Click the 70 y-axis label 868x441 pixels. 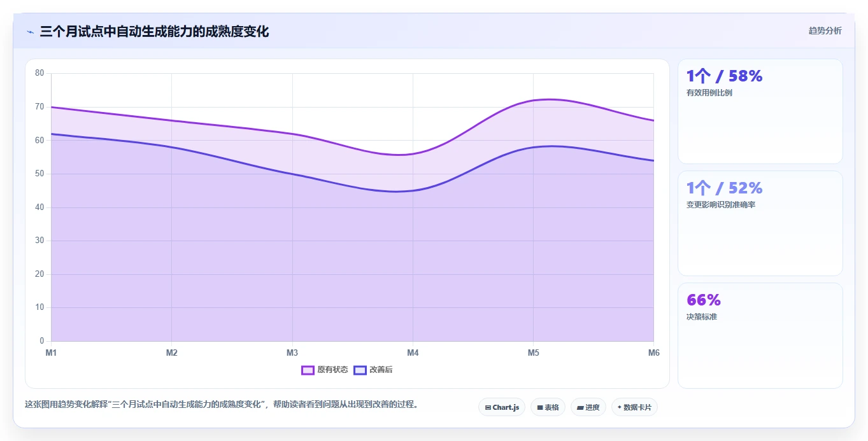pos(39,107)
